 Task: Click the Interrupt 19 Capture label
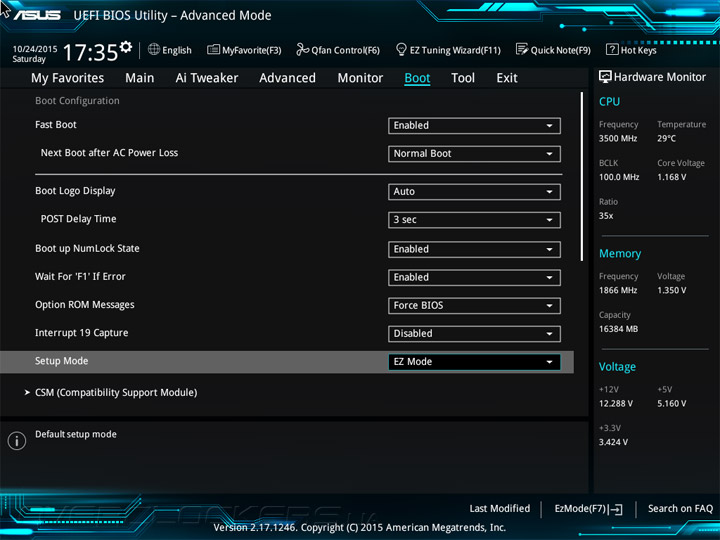82,333
